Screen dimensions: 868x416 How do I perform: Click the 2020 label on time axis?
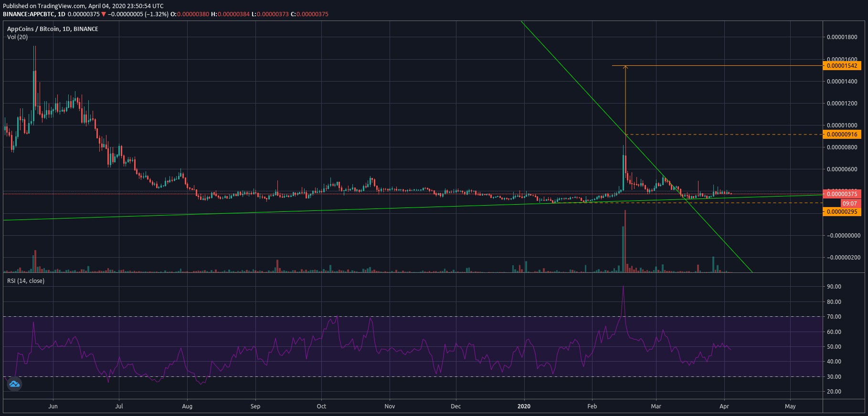coord(524,406)
